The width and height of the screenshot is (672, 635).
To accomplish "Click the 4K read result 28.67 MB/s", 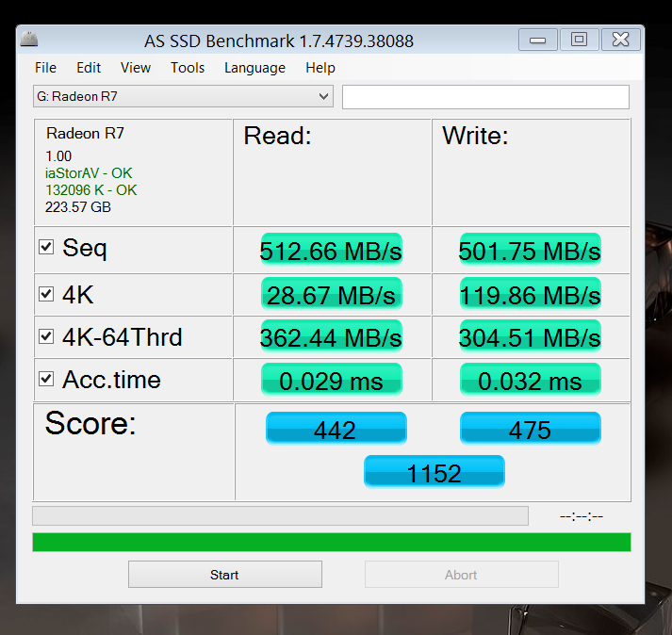I will (331, 294).
